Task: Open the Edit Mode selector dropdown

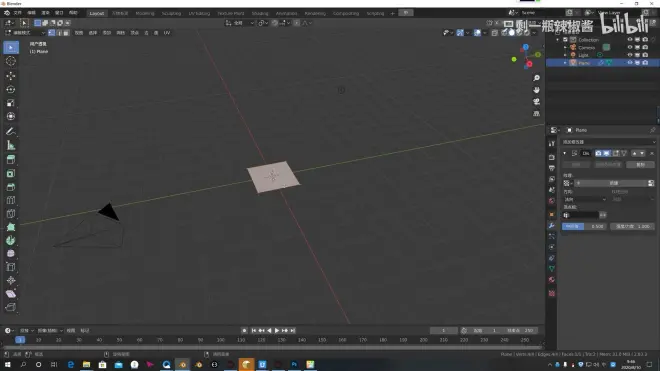Action: click(x=25, y=33)
